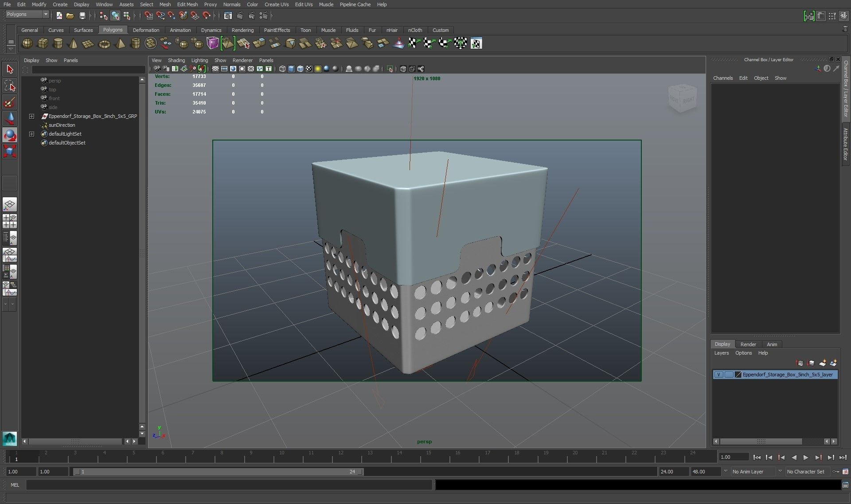The image size is (851, 504).
Task: Toggle layer visibility V box
Action: [718, 375]
